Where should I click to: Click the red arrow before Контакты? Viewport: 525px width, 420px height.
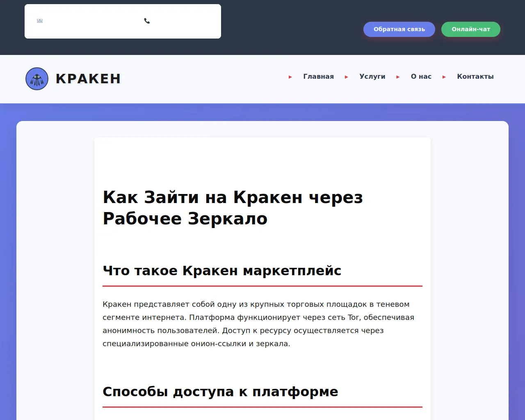pyautogui.click(x=444, y=77)
